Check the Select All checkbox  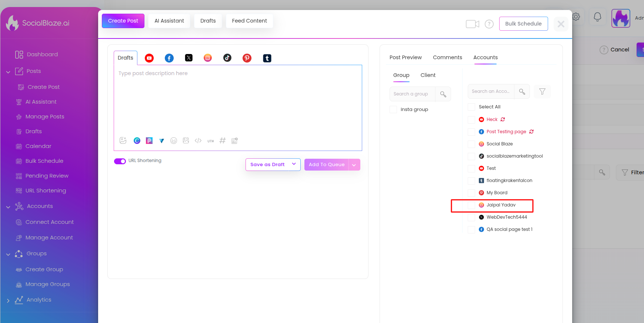pyautogui.click(x=471, y=107)
